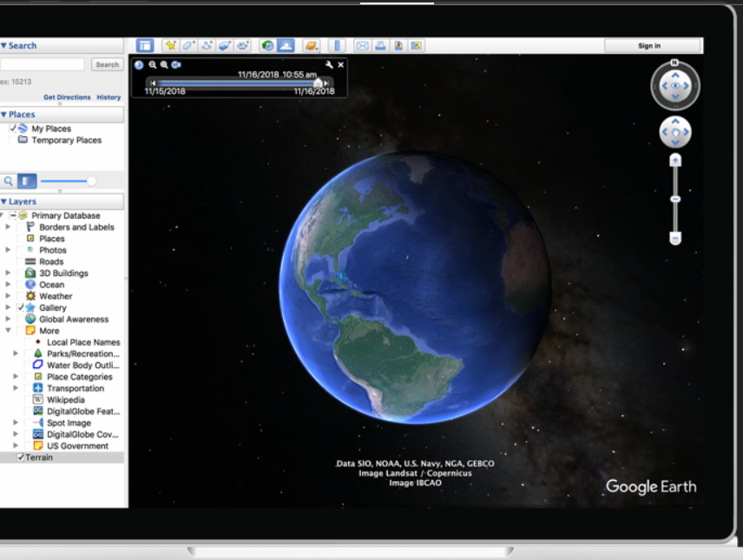Collapse the Layers panel
Viewport: 743px width, 560px height.
tap(3, 201)
